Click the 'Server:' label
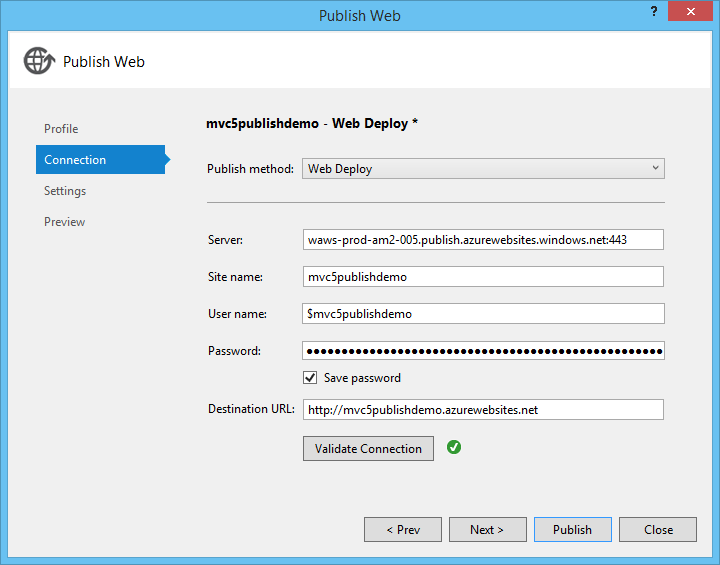 (x=225, y=240)
